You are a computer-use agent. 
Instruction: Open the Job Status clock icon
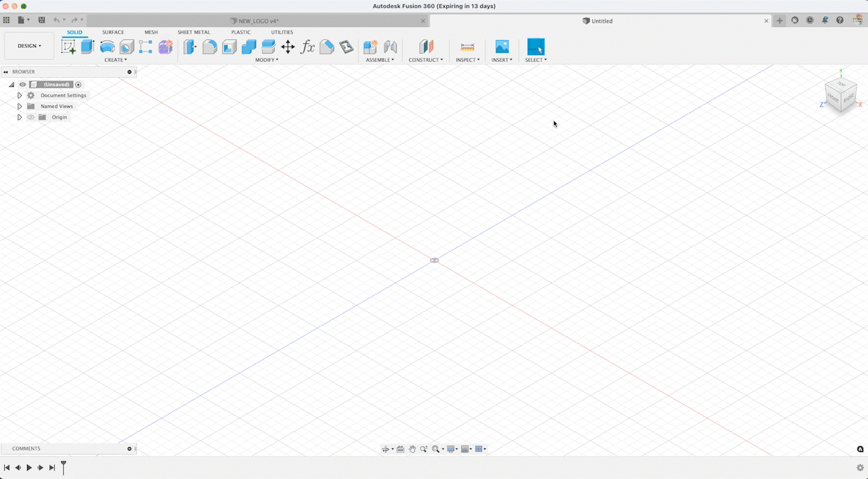pyautogui.click(x=810, y=20)
